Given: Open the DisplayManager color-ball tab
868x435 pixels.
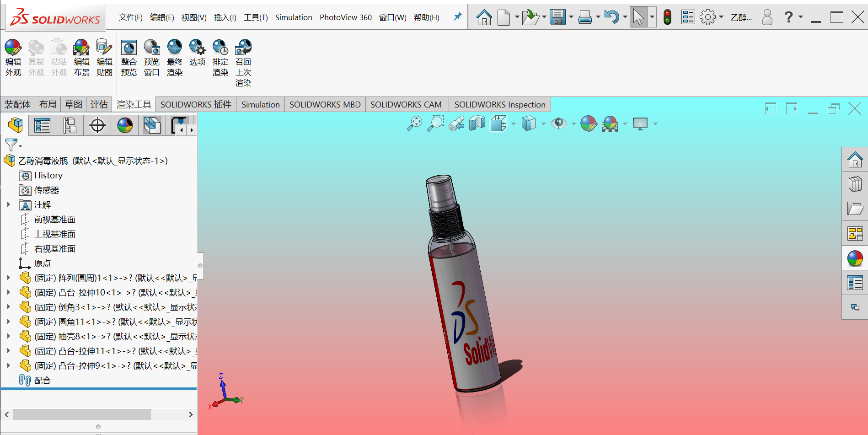Looking at the screenshot, I should pyautogui.click(x=125, y=125).
